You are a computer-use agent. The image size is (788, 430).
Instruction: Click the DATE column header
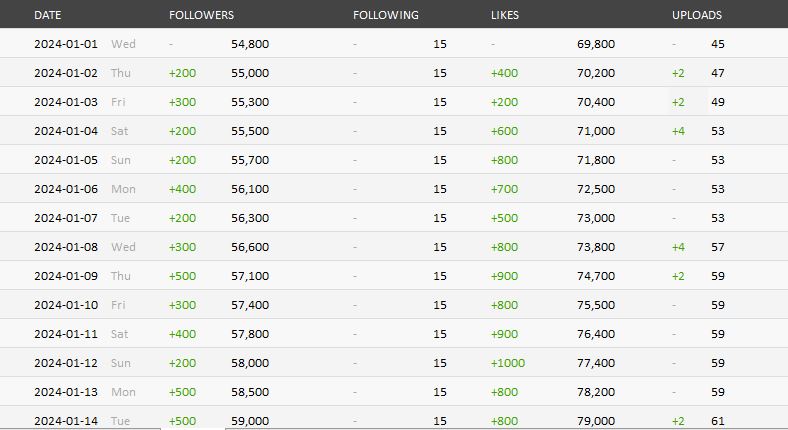point(48,15)
